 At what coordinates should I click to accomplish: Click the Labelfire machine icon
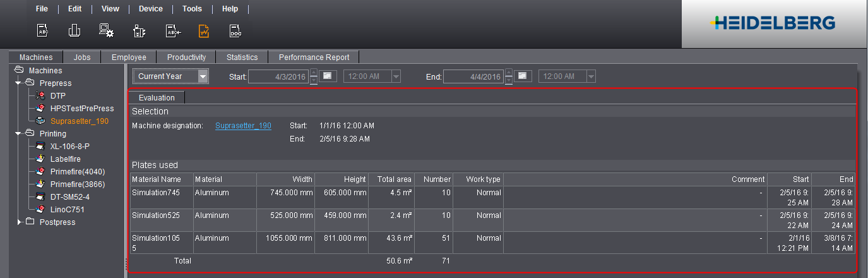[40, 159]
